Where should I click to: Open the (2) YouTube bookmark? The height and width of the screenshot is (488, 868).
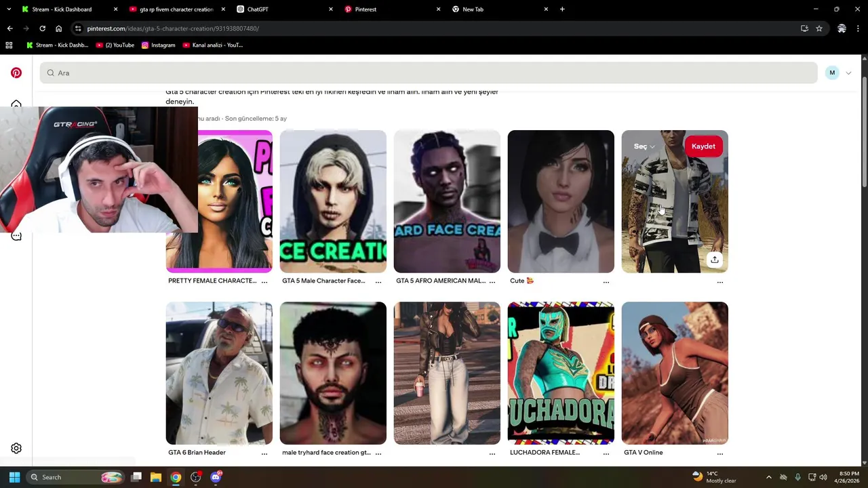[x=115, y=45]
